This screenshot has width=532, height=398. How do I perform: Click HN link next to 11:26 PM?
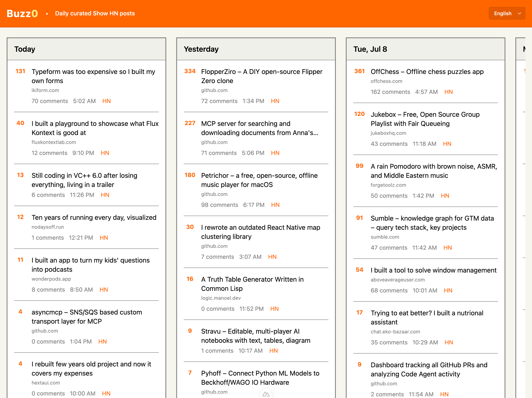coord(105,195)
